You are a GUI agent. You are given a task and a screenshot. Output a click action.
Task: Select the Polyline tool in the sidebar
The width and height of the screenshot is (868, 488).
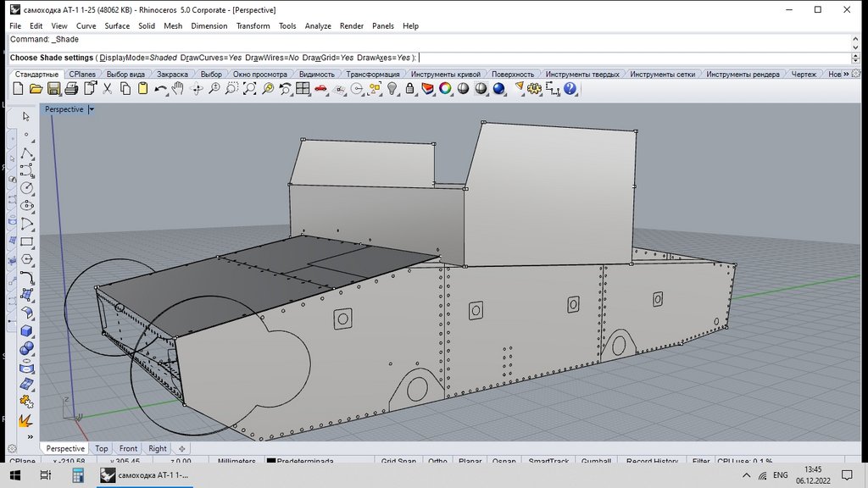[26, 152]
